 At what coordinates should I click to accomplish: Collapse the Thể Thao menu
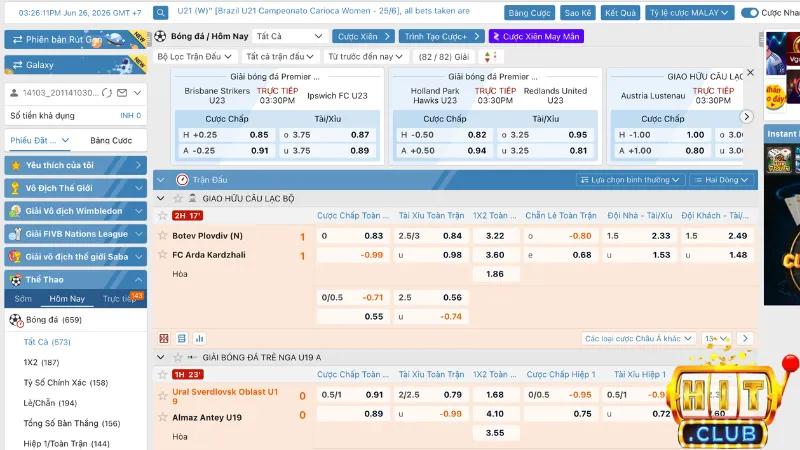tap(76, 280)
